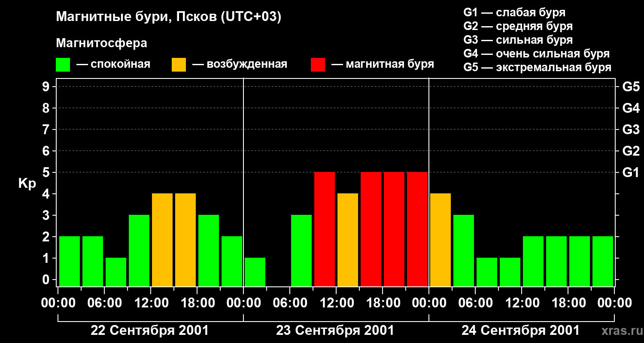The width and height of the screenshot is (644, 343).
Task: Click the 23 September 21:00–00:00 red bar
Action: pyautogui.click(x=417, y=229)
